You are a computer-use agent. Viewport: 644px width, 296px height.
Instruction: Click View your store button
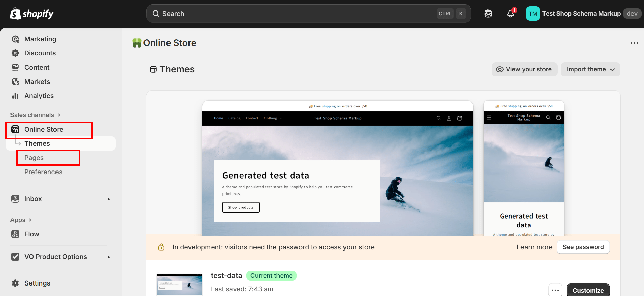pyautogui.click(x=524, y=69)
